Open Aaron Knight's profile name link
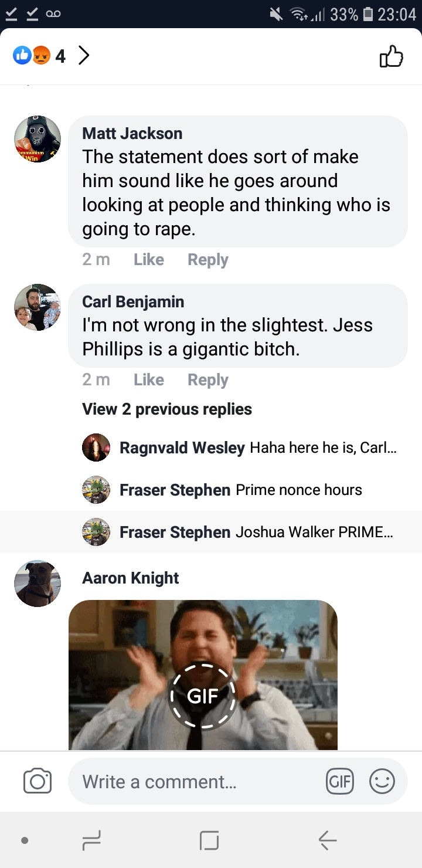Viewport: 422px width, 868px height. (131, 578)
